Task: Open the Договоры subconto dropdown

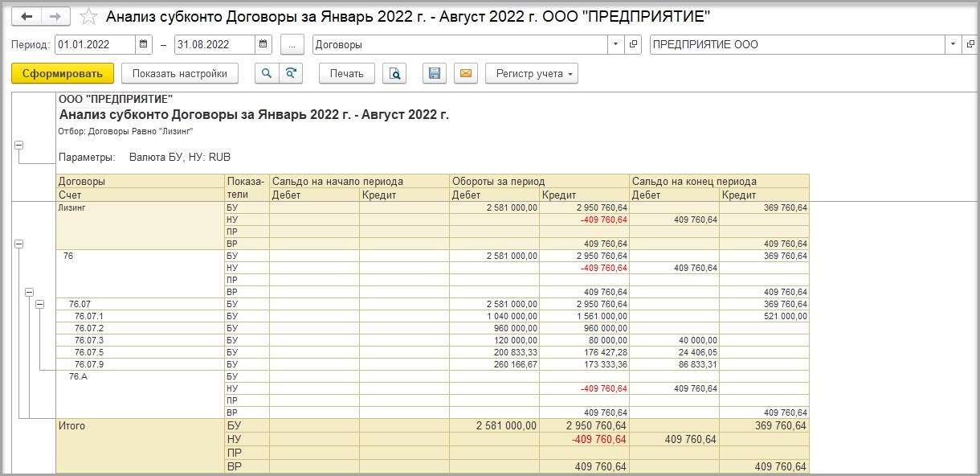Action: 615,45
